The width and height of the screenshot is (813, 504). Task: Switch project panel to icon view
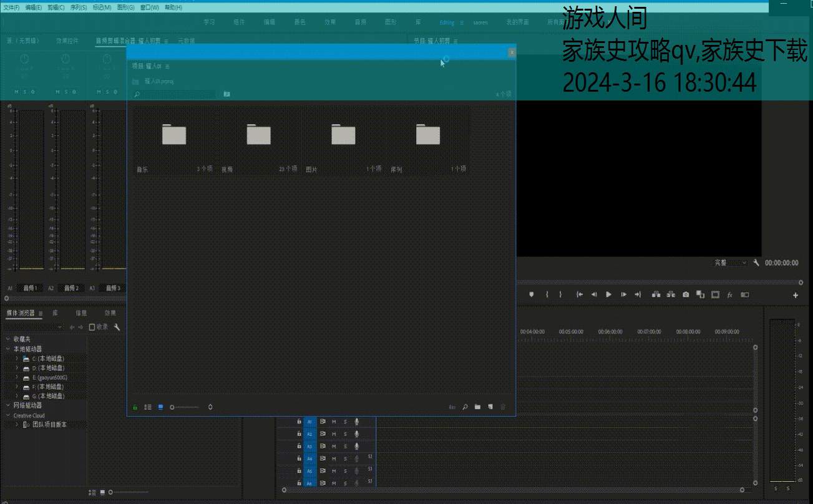click(x=160, y=407)
